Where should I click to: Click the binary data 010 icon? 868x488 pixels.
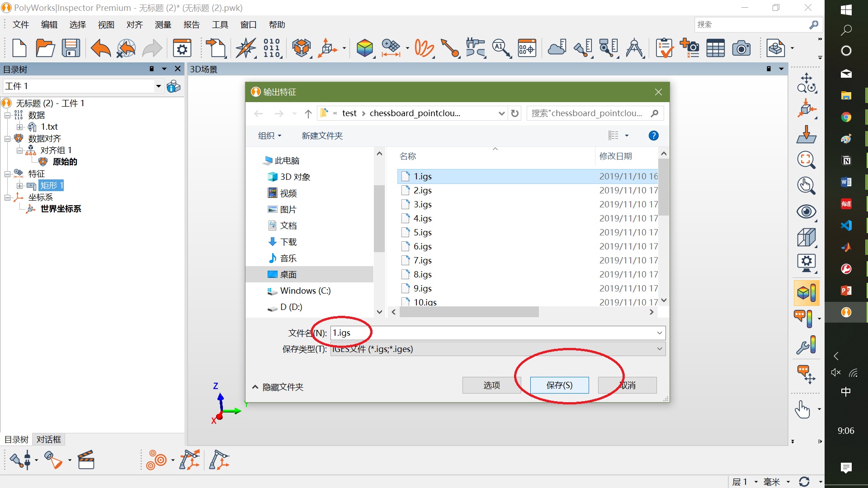click(x=272, y=48)
